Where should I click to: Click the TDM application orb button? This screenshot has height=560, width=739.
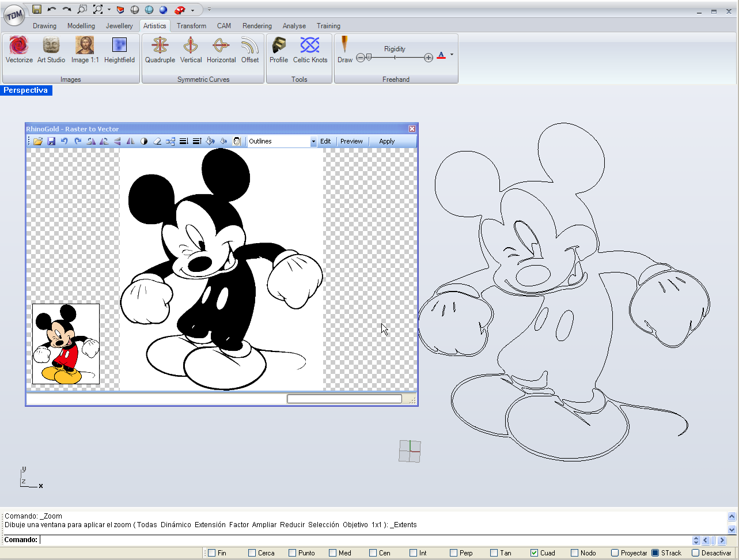[x=14, y=16]
